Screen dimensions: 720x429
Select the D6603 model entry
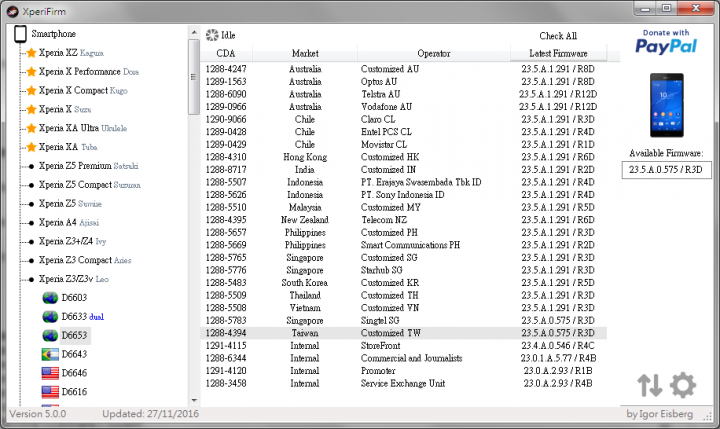pyautogui.click(x=74, y=298)
